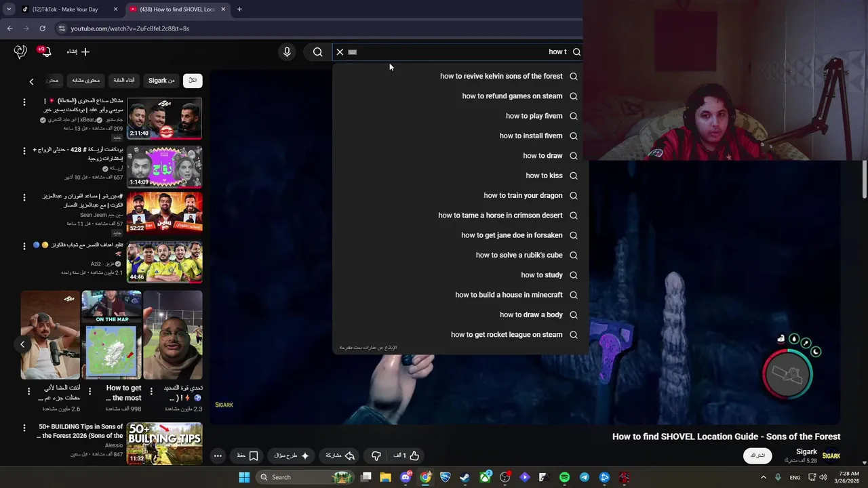The image size is (868, 488).
Task: Click the page vertical scrollbar
Action: pyautogui.click(x=865, y=179)
